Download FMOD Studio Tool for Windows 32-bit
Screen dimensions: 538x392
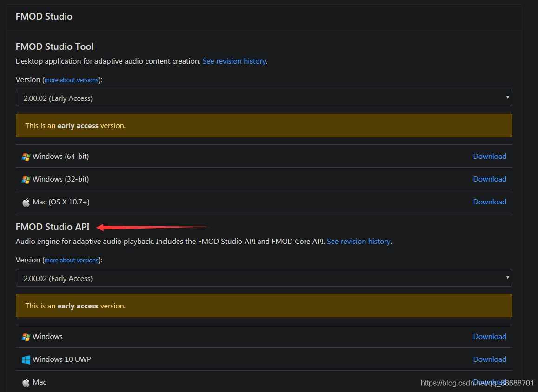click(x=490, y=179)
